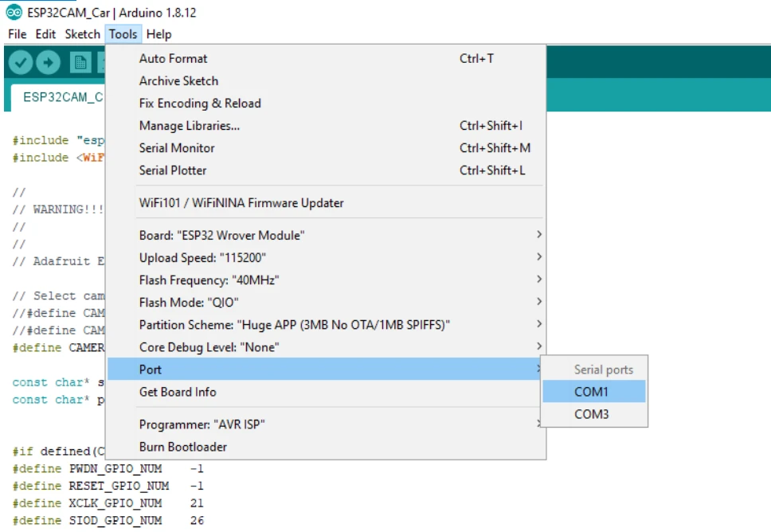
Task: Click the Arduino logo in title bar
Action: (14, 12)
